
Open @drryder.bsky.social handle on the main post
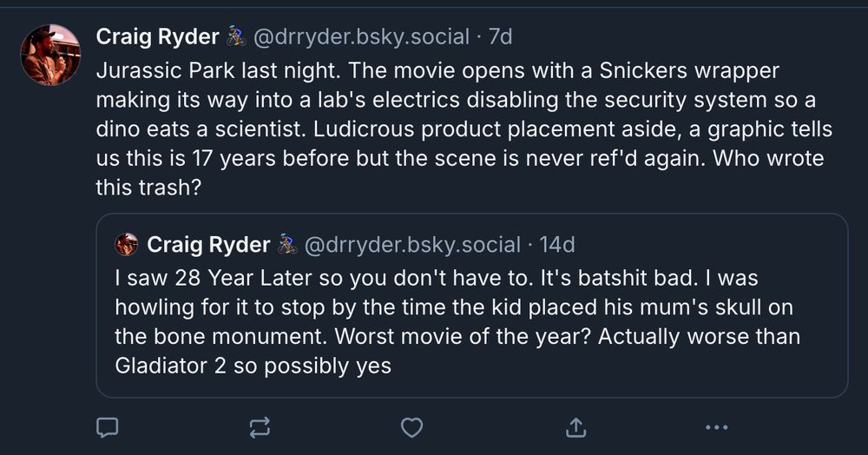coord(360,36)
